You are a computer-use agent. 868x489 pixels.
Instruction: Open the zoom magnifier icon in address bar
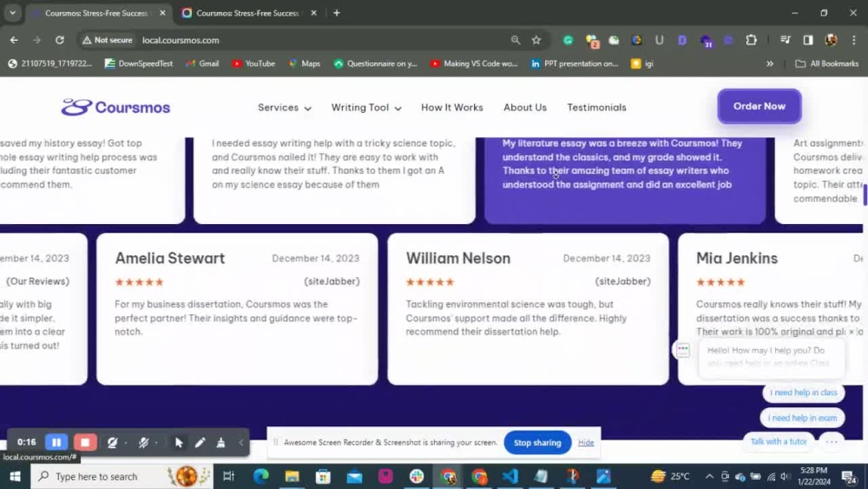tap(516, 40)
